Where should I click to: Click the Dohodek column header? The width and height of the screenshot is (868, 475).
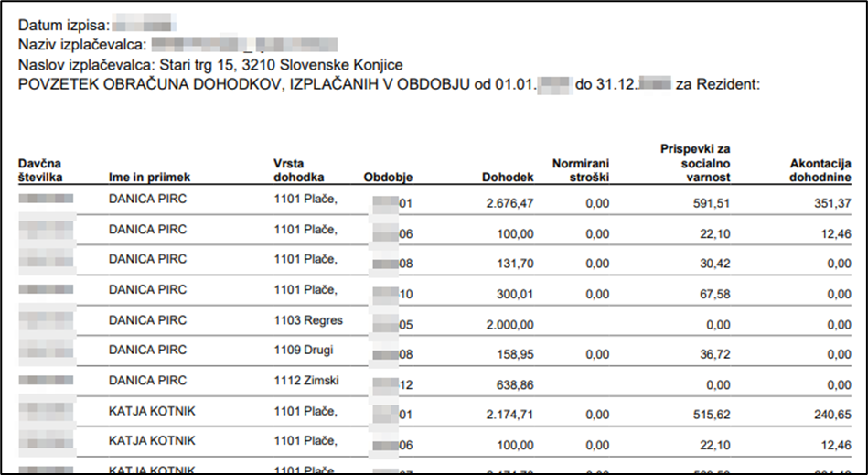pos(508,178)
